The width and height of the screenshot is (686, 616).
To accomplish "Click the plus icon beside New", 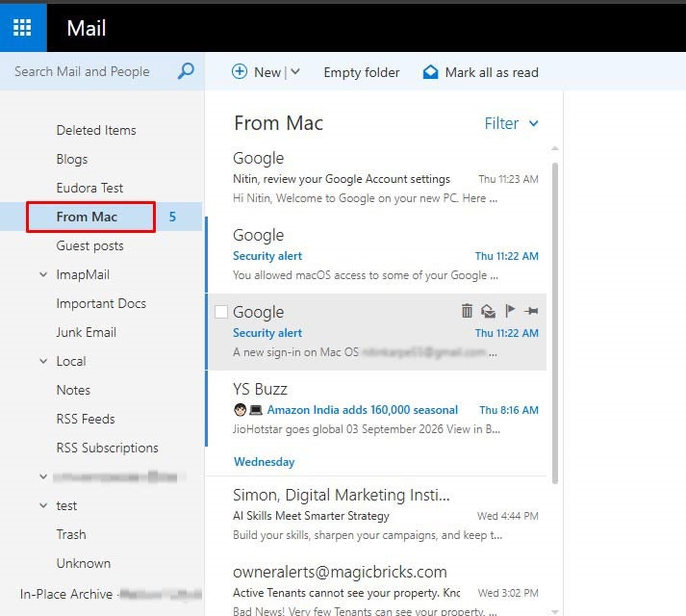I will (x=240, y=71).
